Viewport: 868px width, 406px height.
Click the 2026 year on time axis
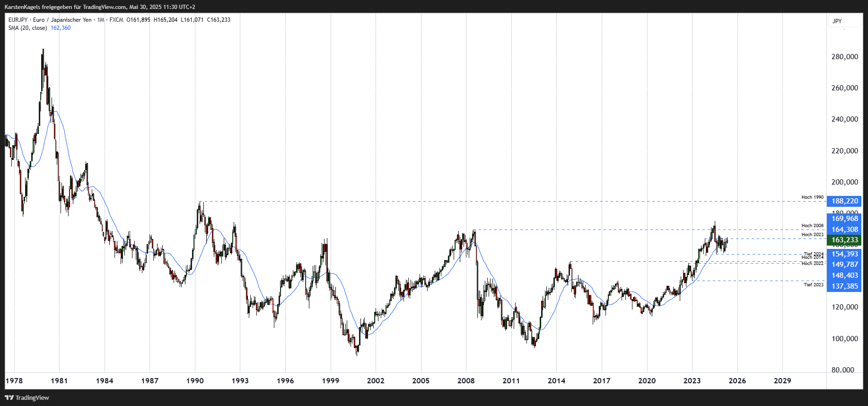point(737,381)
